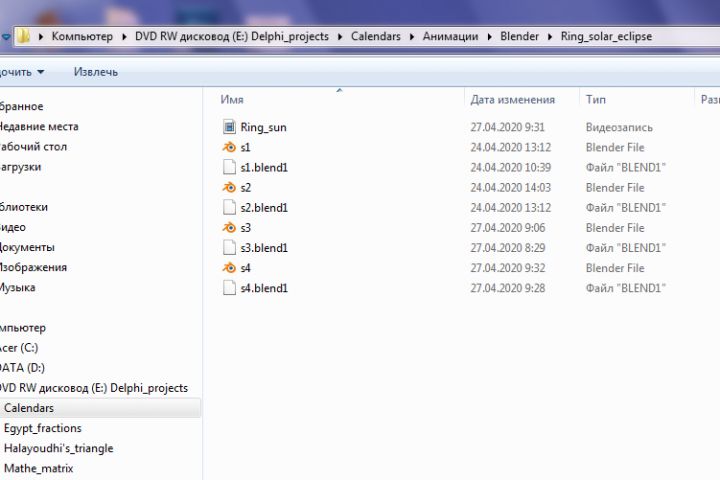This screenshot has height=480, width=720.
Task: Open Недавние места in the navigation pane
Action: pos(39,126)
